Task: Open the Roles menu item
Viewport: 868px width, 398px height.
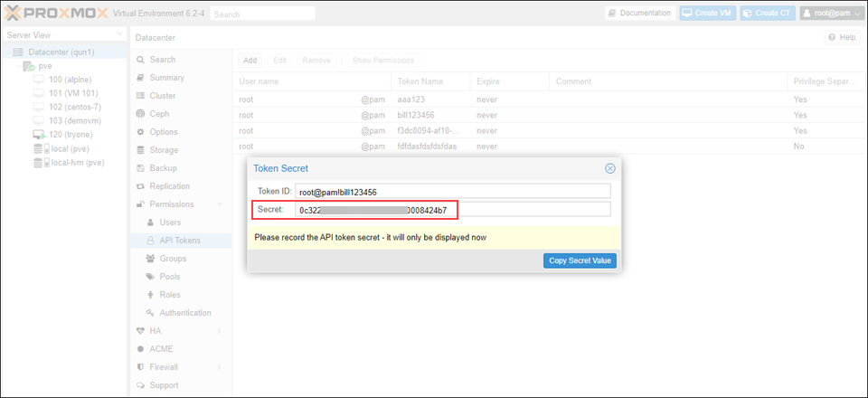Action: [x=170, y=295]
